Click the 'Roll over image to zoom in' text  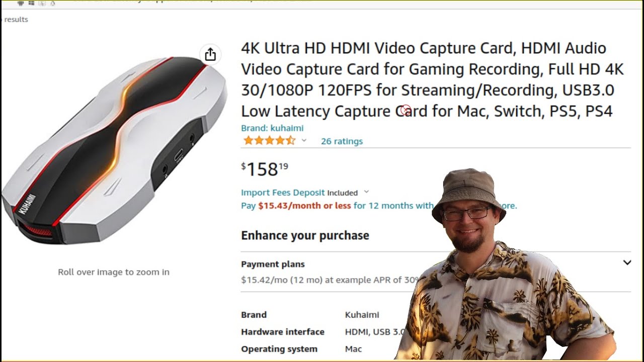(x=114, y=272)
